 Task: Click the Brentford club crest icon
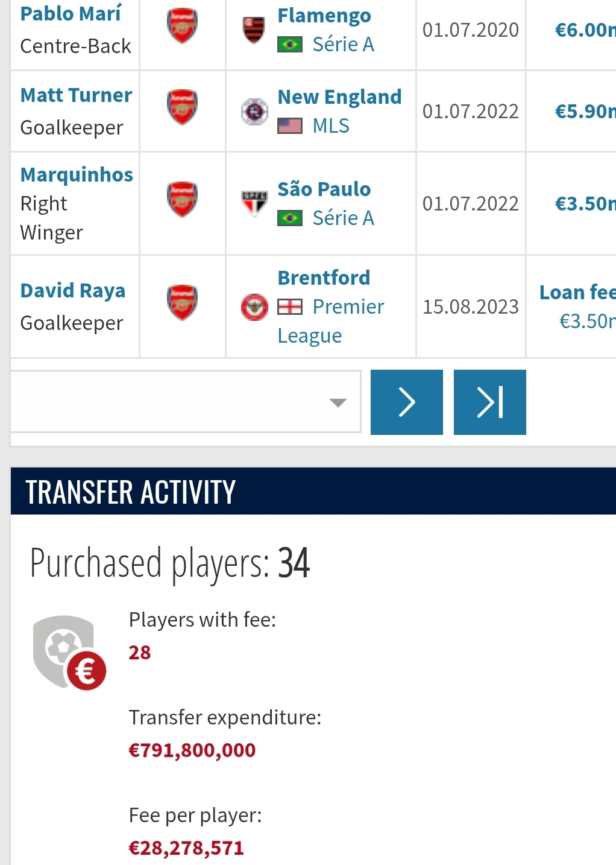[x=254, y=307]
